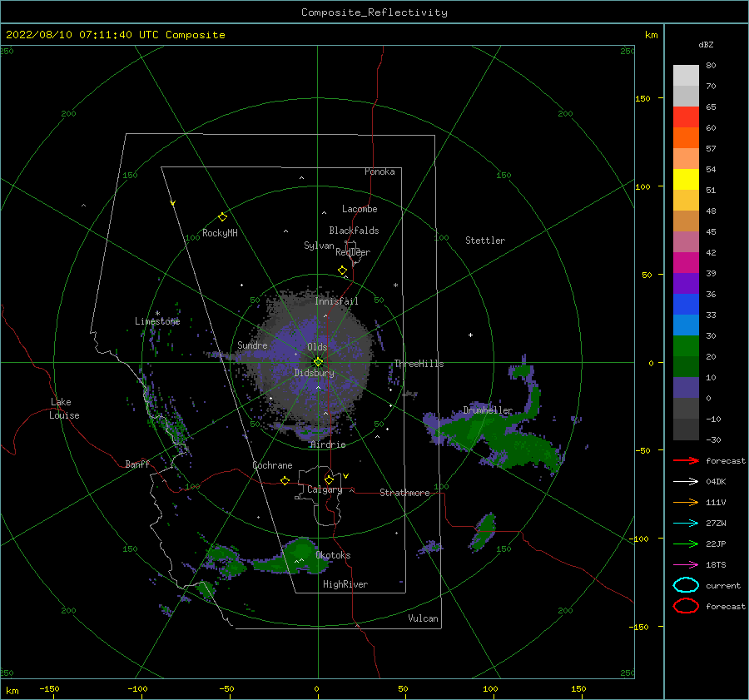Select the 65 dBZ red swatch
The width and height of the screenshot is (749, 700).
tap(686, 117)
